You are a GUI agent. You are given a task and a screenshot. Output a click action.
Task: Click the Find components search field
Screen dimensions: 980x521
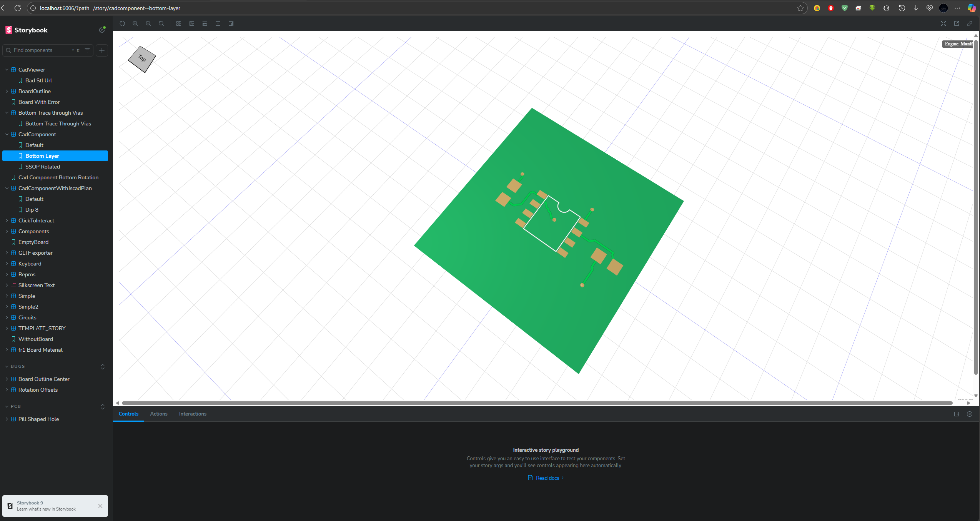point(40,50)
